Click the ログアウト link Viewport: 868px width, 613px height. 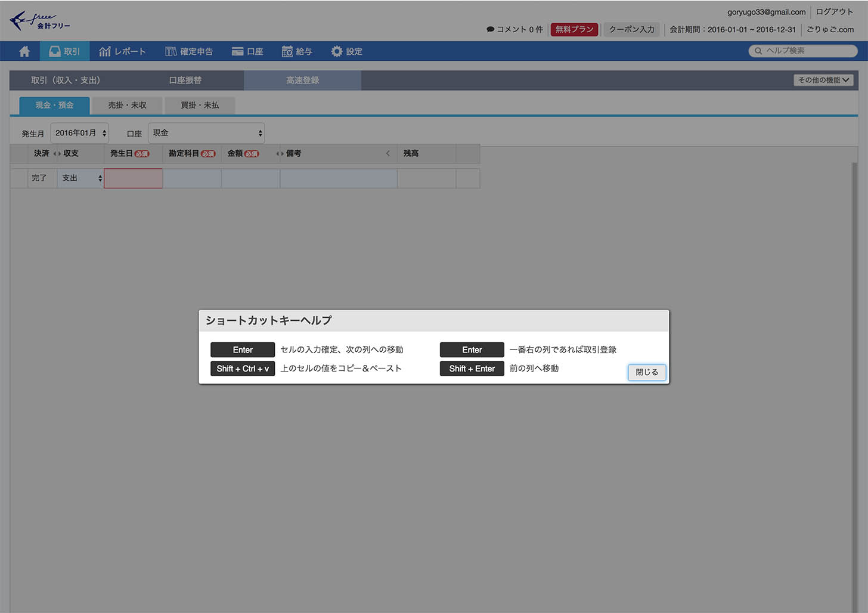pyautogui.click(x=834, y=12)
